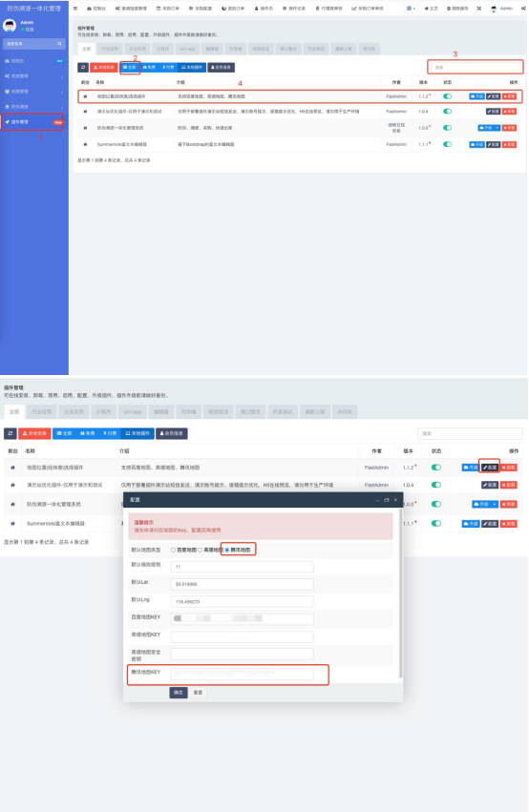Click the share-style icon at far top right
Screen dimensions: 529x812
[x=523, y=9]
